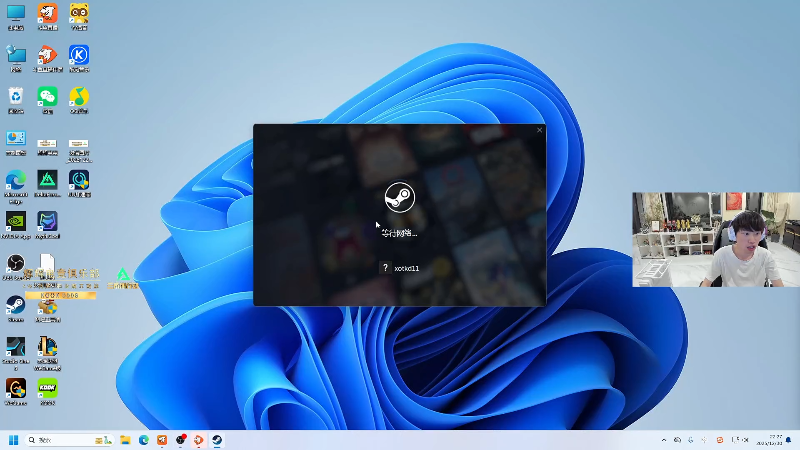Launch WeChat from the desktop
The image size is (800, 450).
tap(47, 101)
